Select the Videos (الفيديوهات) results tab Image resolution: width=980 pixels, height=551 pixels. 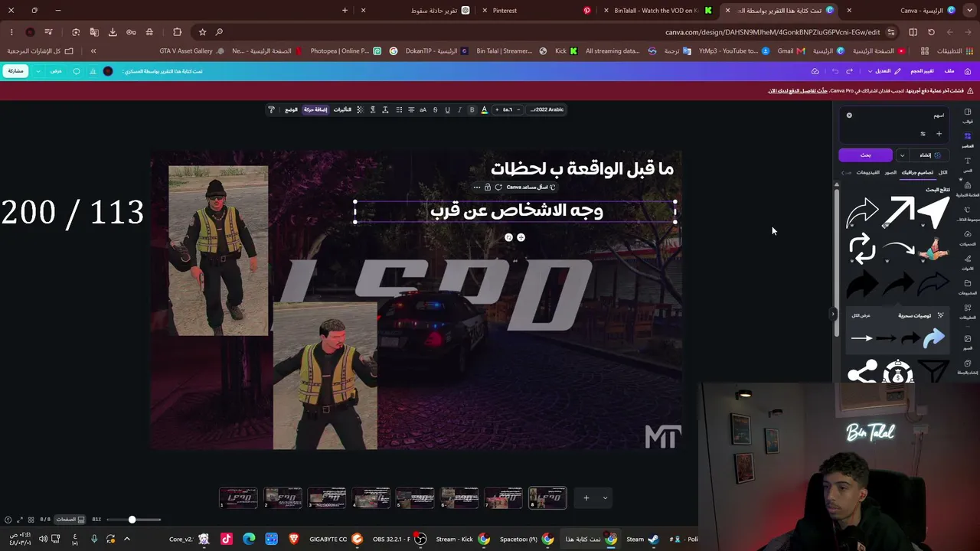click(x=867, y=172)
